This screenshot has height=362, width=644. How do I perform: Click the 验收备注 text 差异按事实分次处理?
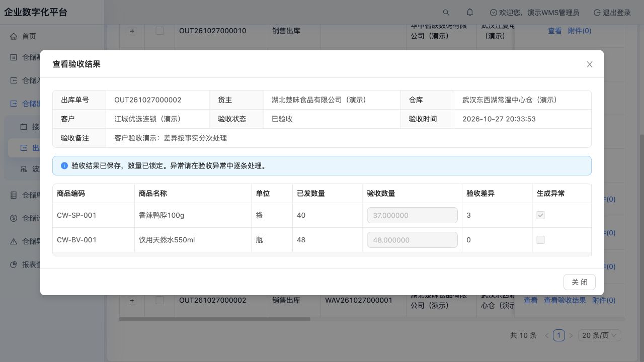(x=195, y=138)
